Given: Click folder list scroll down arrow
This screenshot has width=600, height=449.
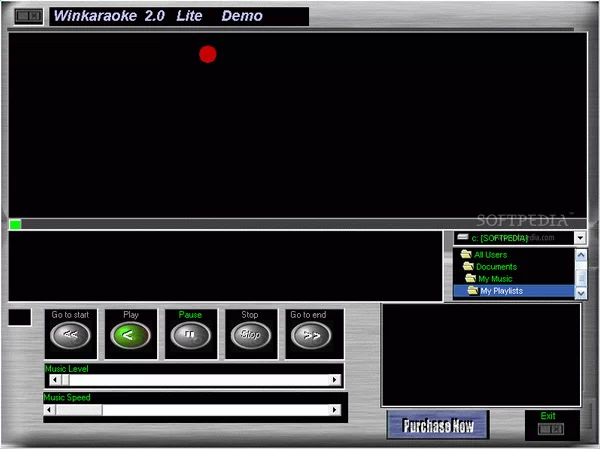Looking at the screenshot, I should (x=581, y=293).
